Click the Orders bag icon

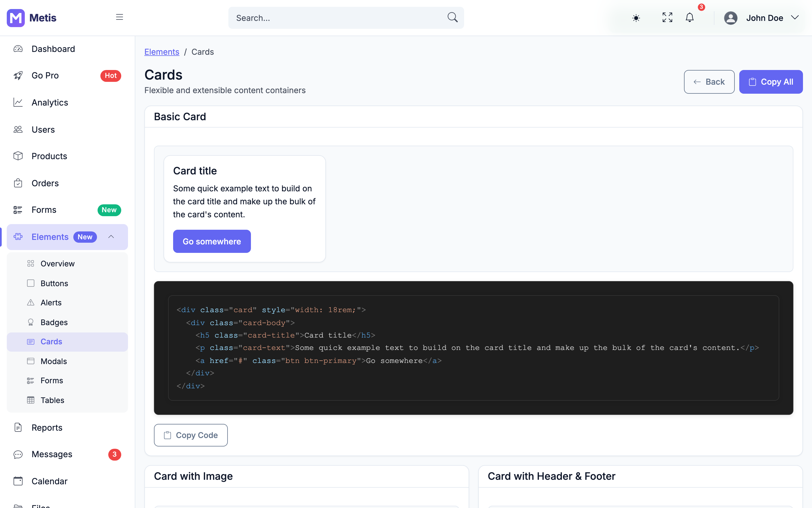click(18, 183)
